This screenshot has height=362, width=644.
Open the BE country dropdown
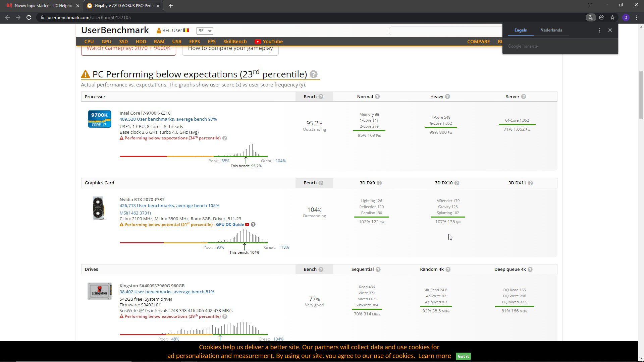coord(205,31)
